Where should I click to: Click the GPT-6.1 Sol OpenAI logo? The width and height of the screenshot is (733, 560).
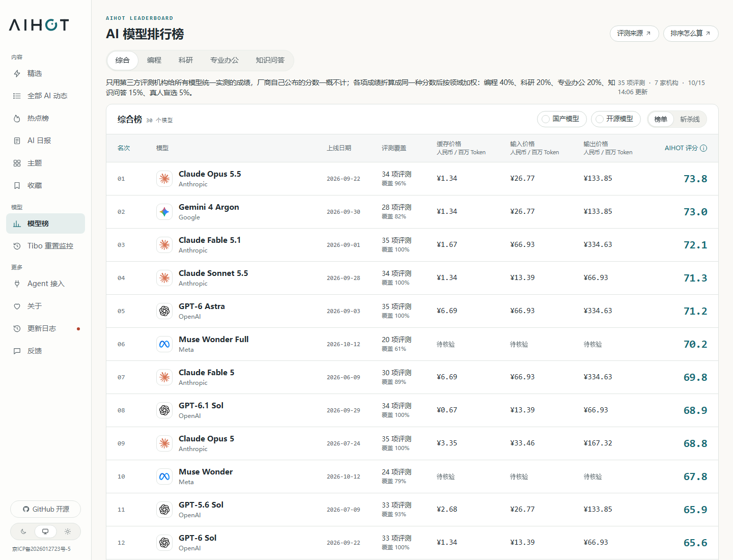coord(164,410)
